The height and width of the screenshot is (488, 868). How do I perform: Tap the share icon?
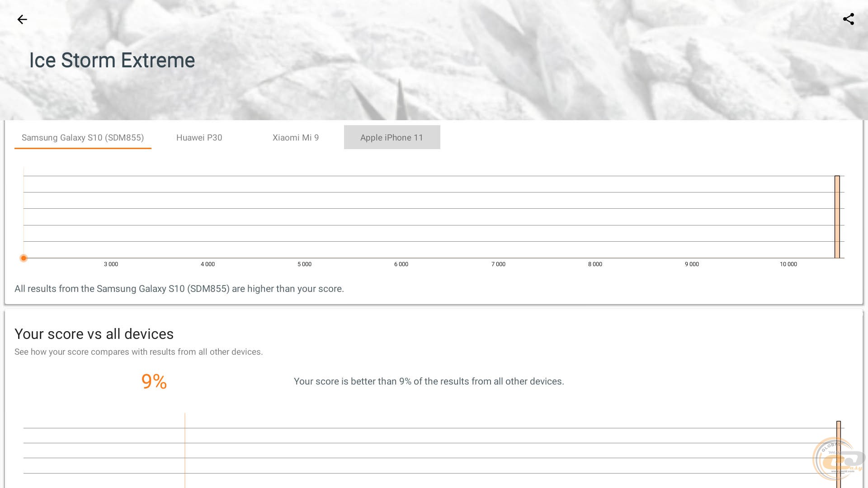[848, 19]
